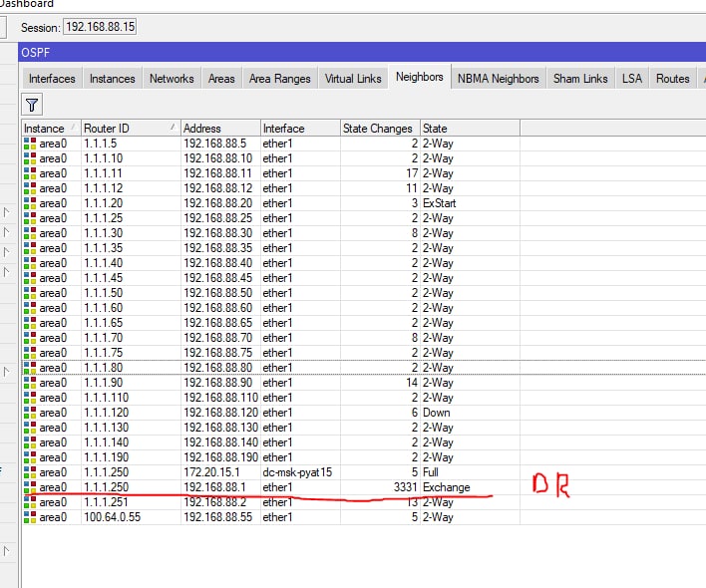Image resolution: width=706 pixels, height=588 pixels.
Task: Click address 172.20.15.1
Action: pos(211,472)
